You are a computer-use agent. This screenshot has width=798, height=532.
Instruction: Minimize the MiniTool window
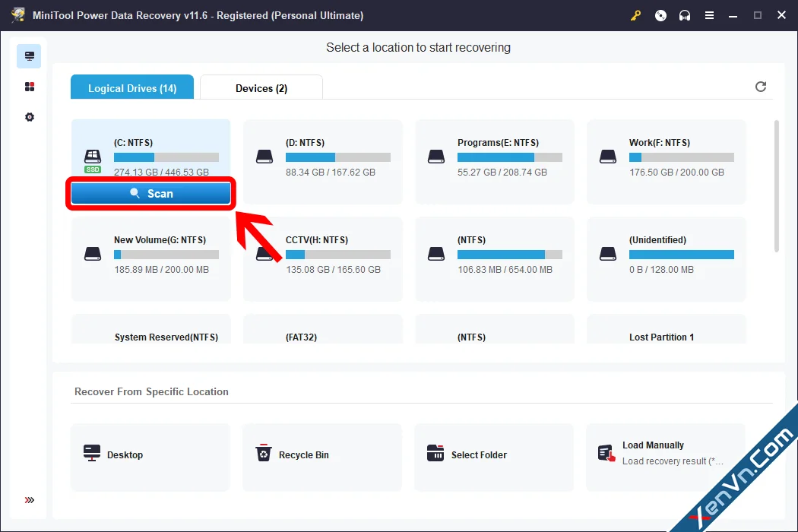click(733, 16)
